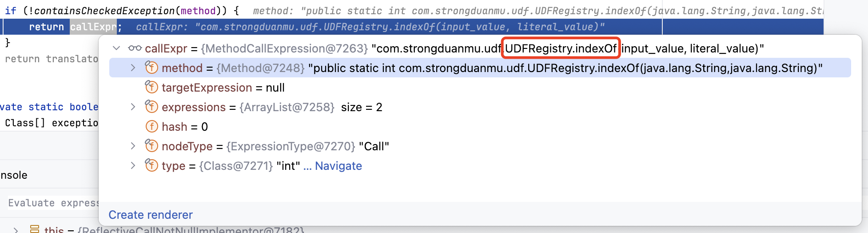Viewport: 868px width, 233px height.
Task: Click the hash field icon
Action: coord(151,126)
